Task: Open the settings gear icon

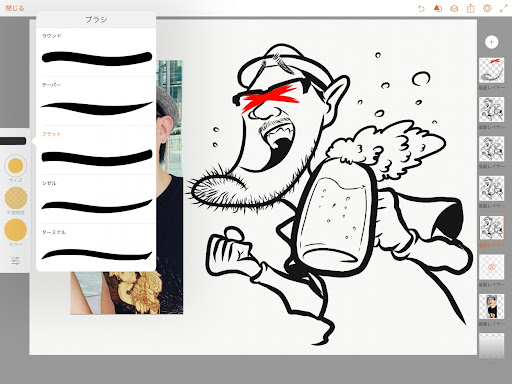Action: click(487, 8)
